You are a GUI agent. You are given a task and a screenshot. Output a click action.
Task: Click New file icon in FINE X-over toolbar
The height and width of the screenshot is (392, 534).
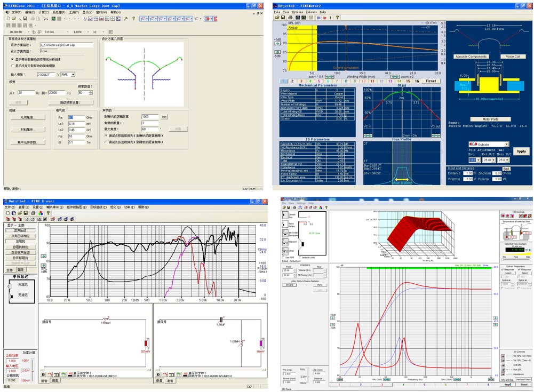coord(8,213)
